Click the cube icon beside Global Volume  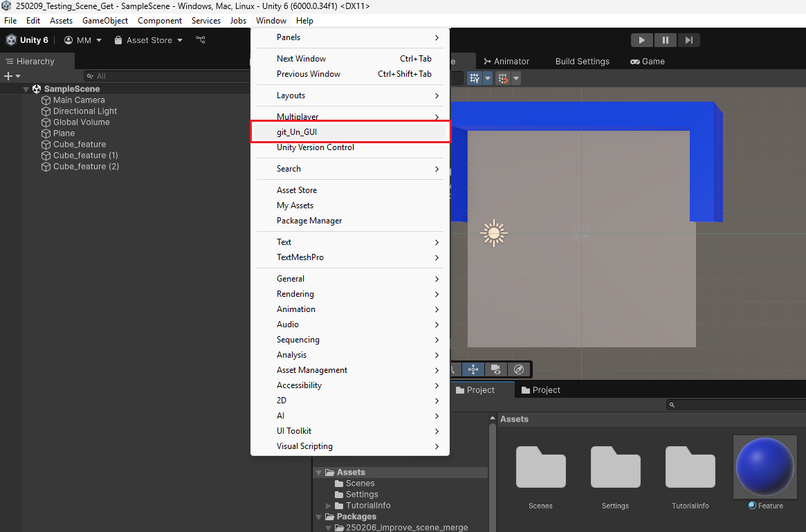(46, 122)
